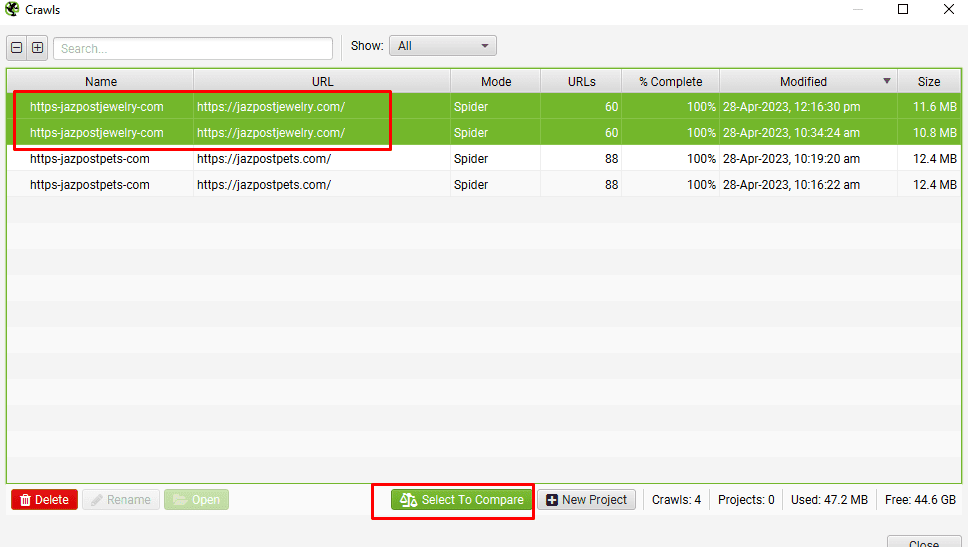Delete the selected crawls
This screenshot has width=968, height=547.
pos(44,499)
